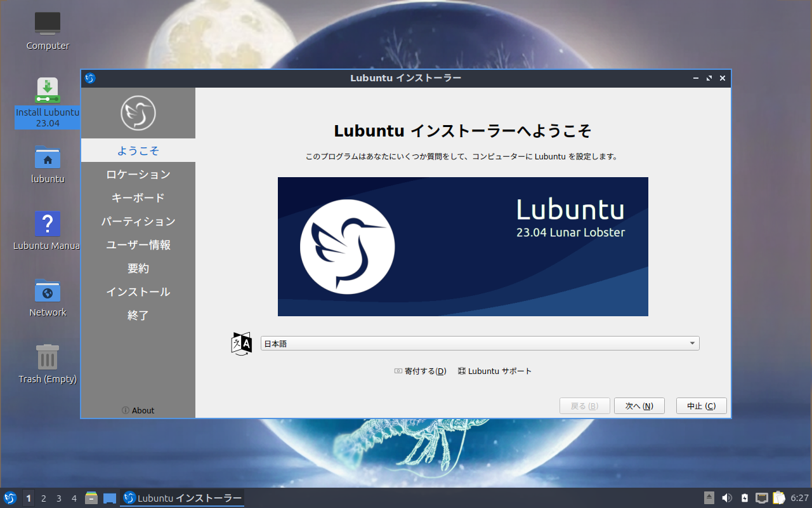The image size is (812, 508).
Task: Switch to virtual desktop 2
Action: (44, 498)
